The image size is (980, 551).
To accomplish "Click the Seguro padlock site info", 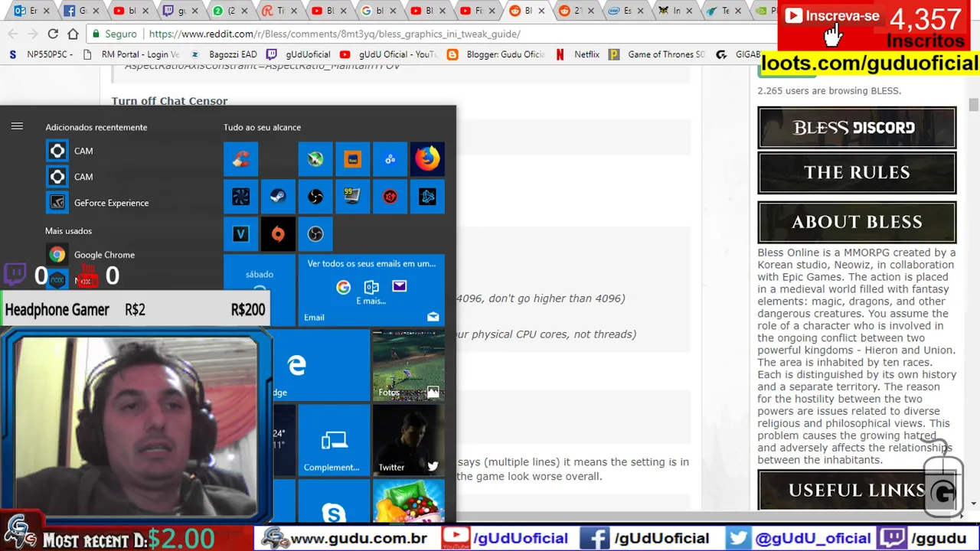I will 113,34.
